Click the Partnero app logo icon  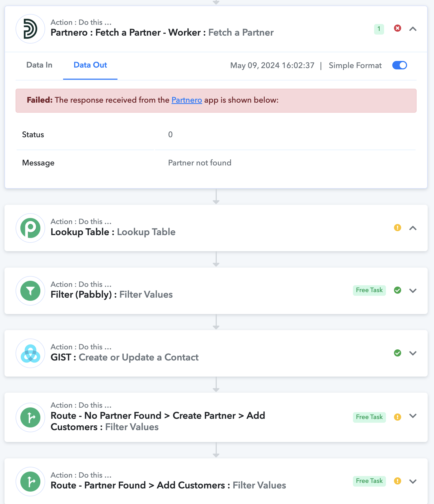click(x=30, y=29)
